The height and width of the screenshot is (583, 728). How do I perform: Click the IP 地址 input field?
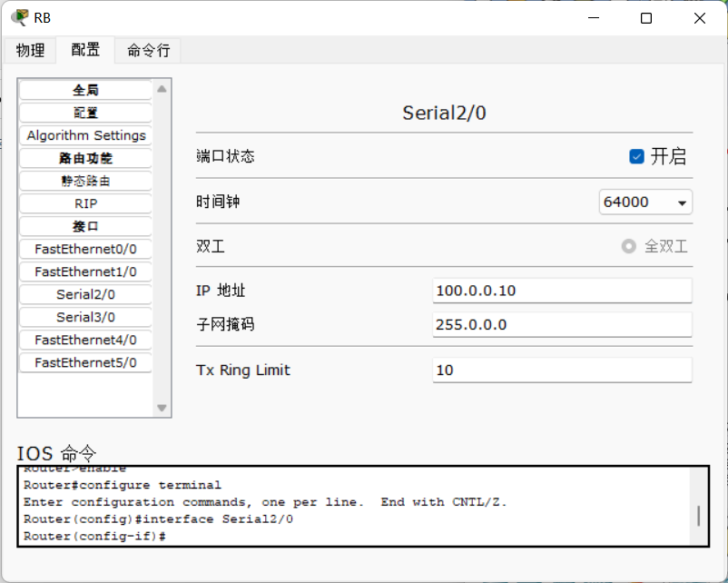(562, 291)
